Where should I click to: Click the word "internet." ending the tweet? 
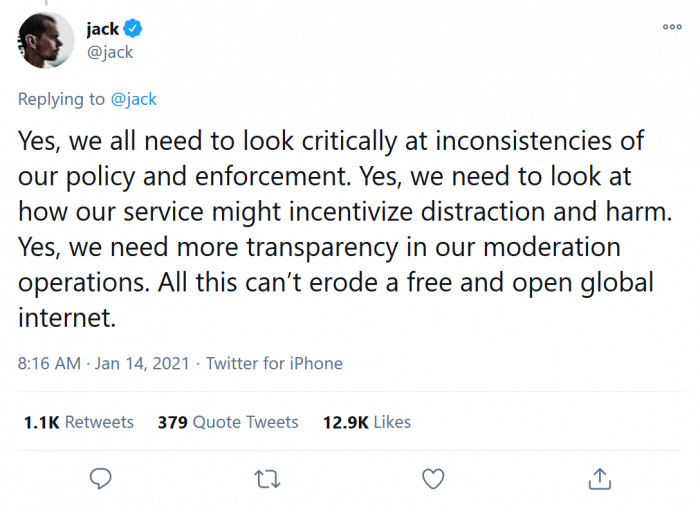(x=67, y=317)
